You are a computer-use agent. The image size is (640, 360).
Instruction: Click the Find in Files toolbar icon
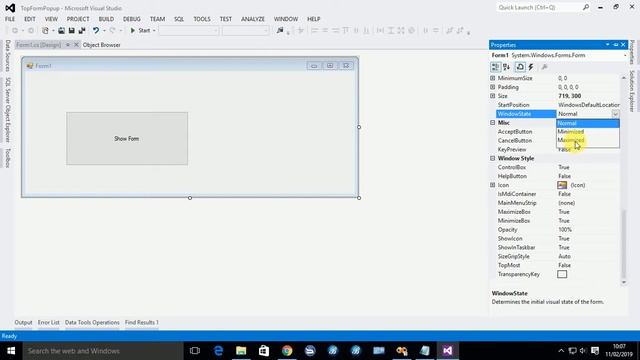[280, 30]
